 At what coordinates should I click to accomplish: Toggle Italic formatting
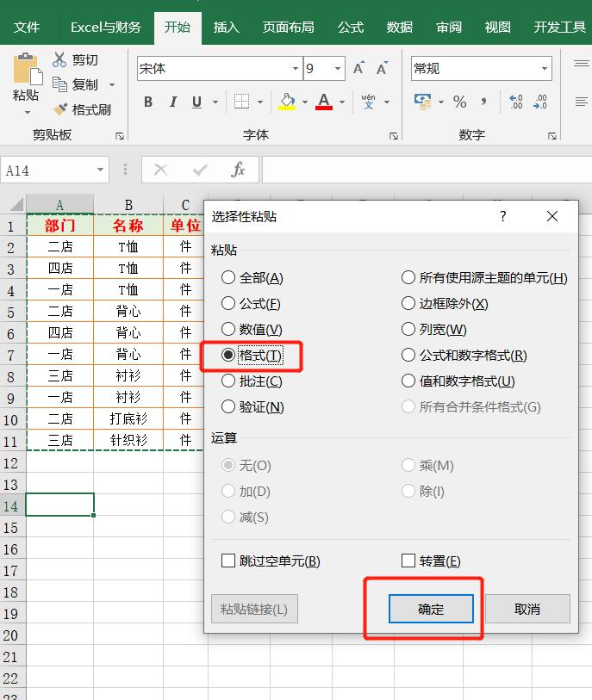point(173,102)
